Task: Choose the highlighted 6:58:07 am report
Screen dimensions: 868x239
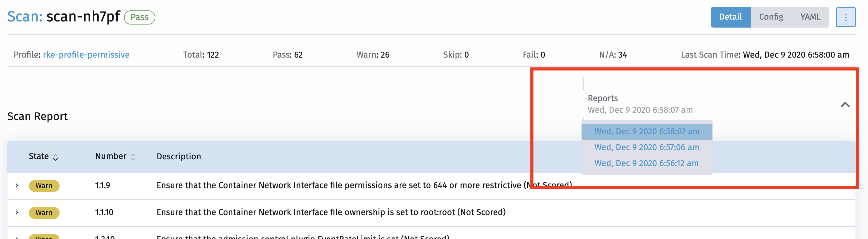Action: click(x=646, y=131)
